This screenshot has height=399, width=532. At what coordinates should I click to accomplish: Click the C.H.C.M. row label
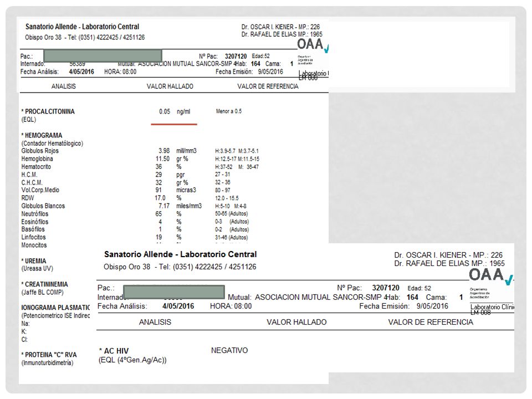32,182
